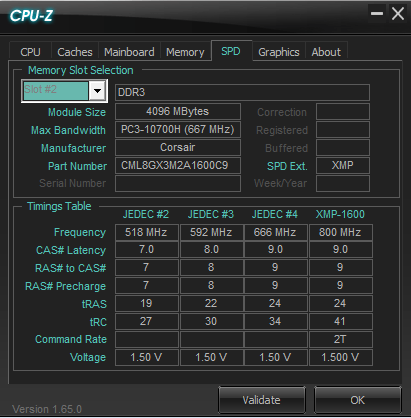
Task: Select the 666 MHz frequency cell
Action: coord(275,232)
